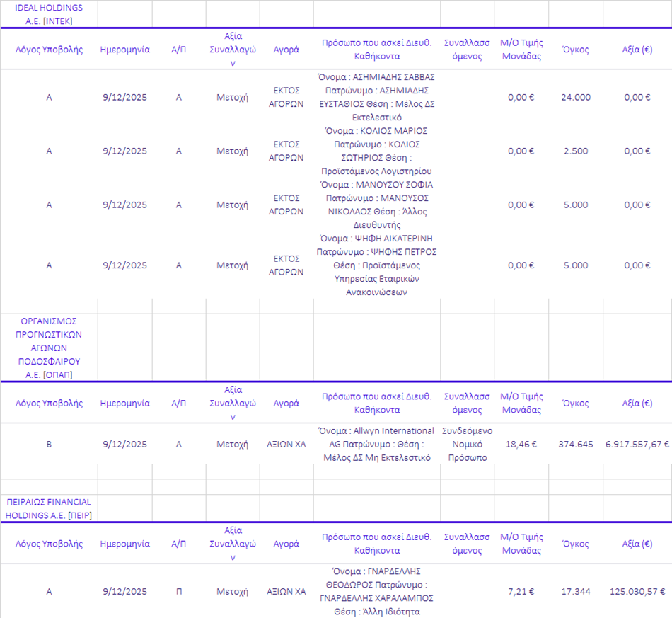Click the date 9/12/2025 in the ΟΠΑΠ row
The height and width of the screenshot is (618, 672).
pyautogui.click(x=124, y=445)
